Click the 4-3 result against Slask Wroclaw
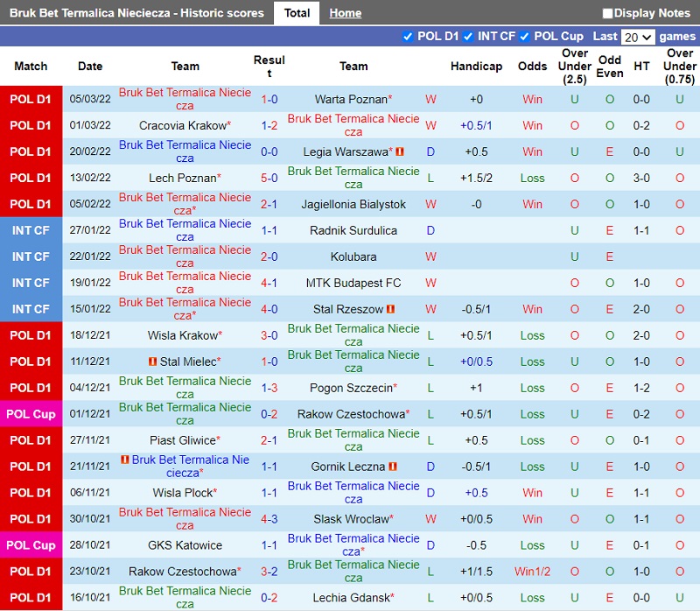This screenshot has width=700, height=611. point(269,519)
